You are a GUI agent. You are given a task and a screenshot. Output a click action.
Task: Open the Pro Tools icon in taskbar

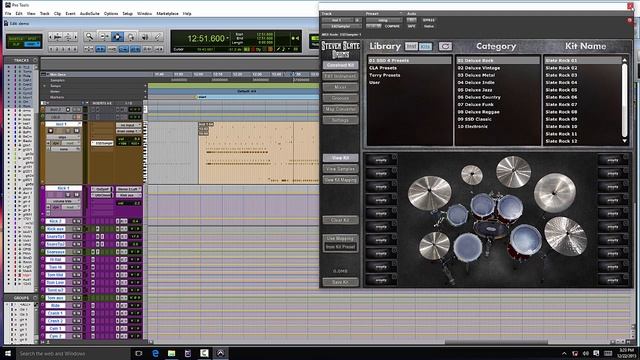pos(220,353)
